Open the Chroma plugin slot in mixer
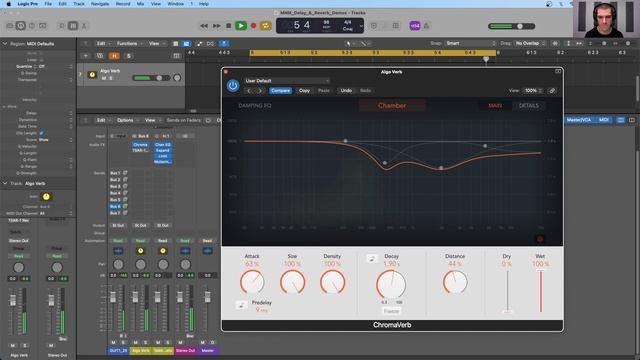 pyautogui.click(x=140, y=144)
